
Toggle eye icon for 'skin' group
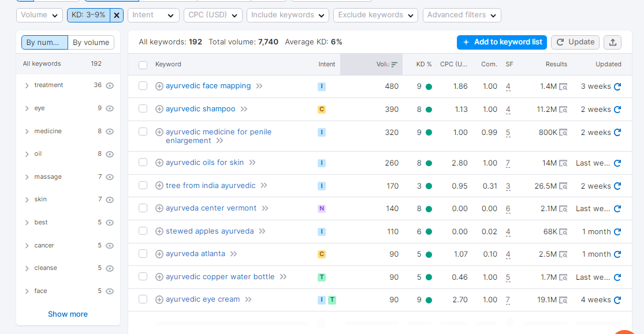110,200
